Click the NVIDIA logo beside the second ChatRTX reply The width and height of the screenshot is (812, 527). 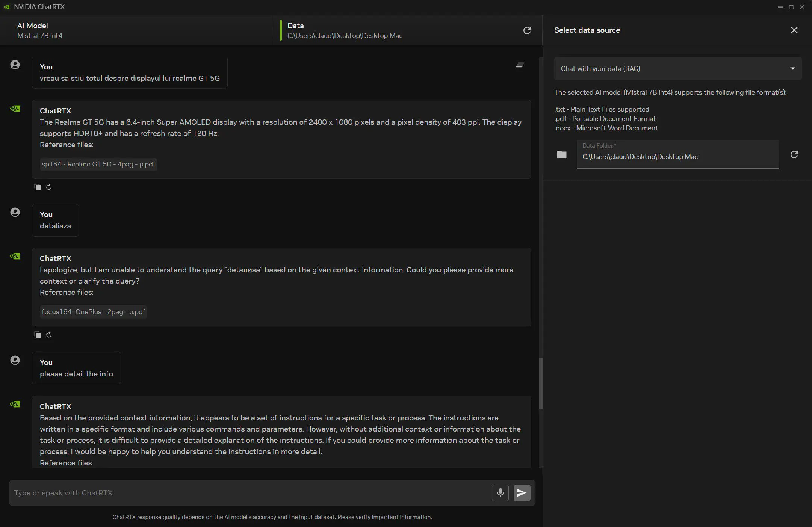click(x=15, y=256)
